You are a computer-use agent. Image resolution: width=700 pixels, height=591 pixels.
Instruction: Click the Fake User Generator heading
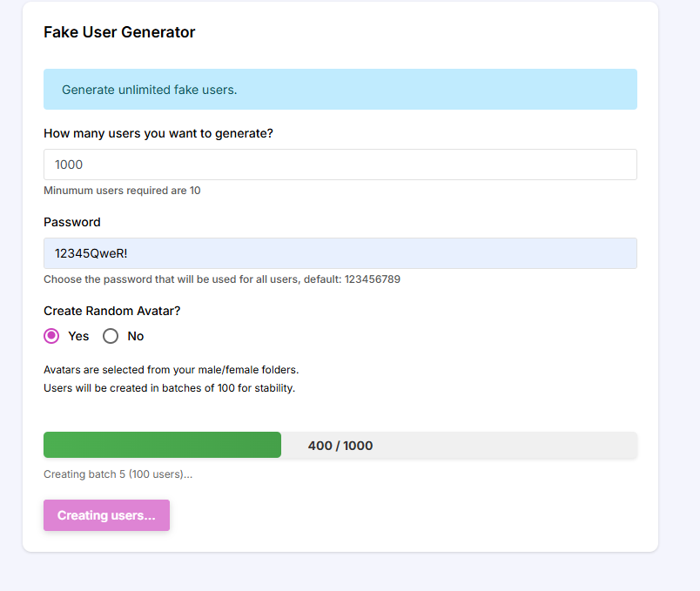(x=119, y=32)
